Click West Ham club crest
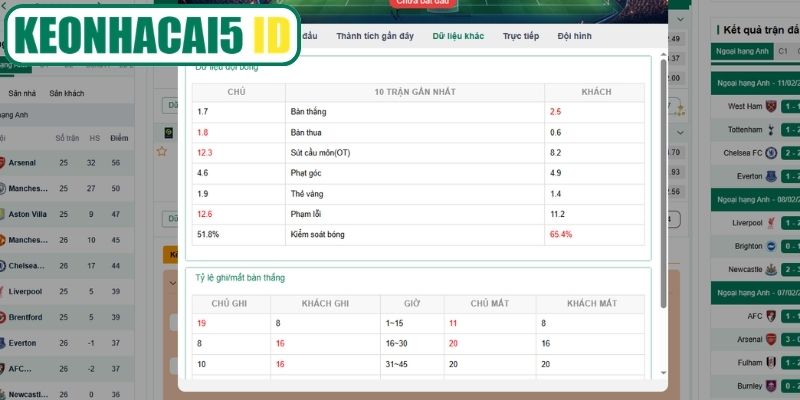 tap(771, 106)
